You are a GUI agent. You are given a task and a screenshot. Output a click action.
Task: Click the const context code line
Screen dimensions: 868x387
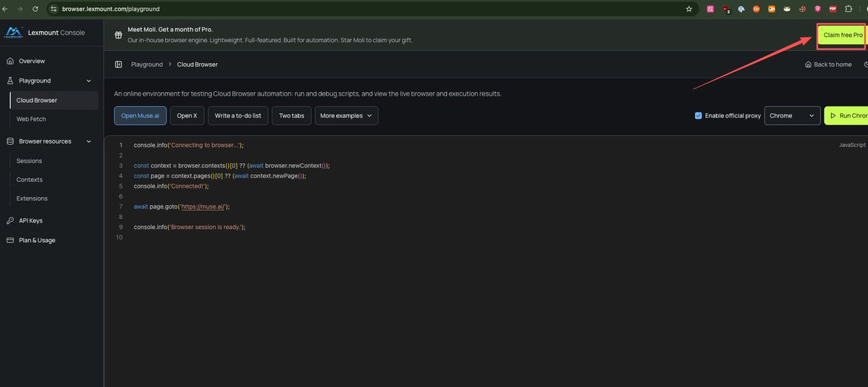click(x=232, y=166)
